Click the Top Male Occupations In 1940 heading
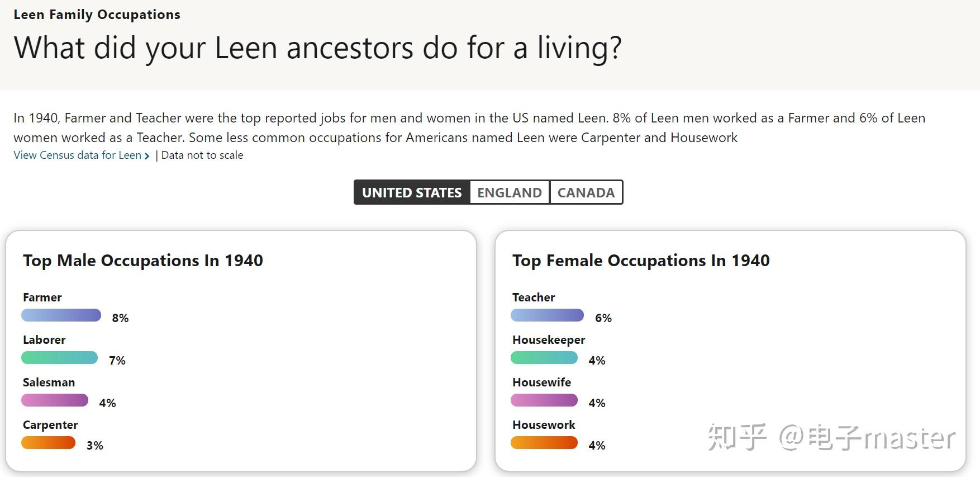Screen dimensions: 980x477 pyautogui.click(x=142, y=261)
